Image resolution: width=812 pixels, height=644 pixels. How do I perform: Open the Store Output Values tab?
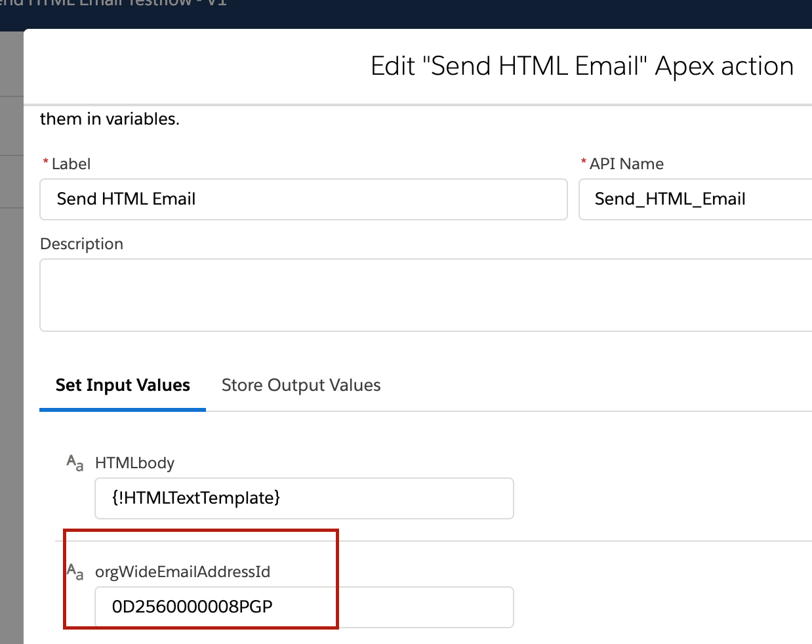coord(301,385)
